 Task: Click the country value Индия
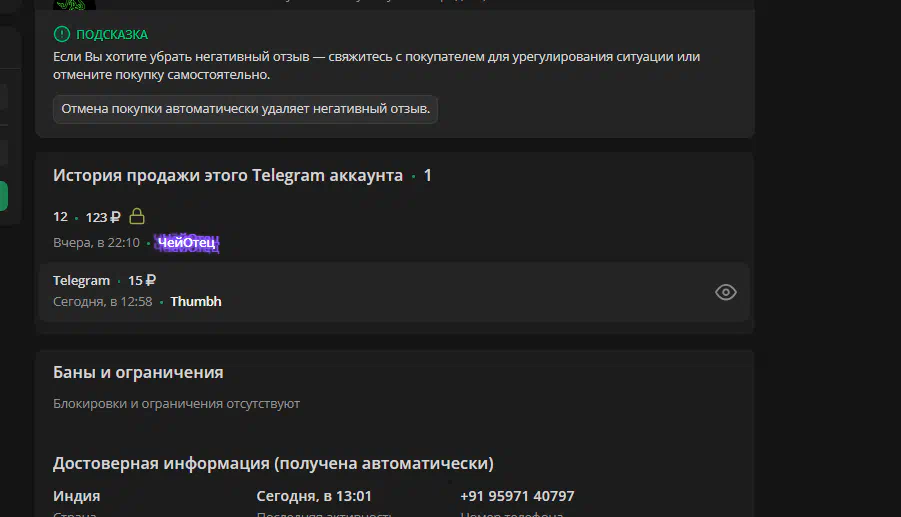76,496
